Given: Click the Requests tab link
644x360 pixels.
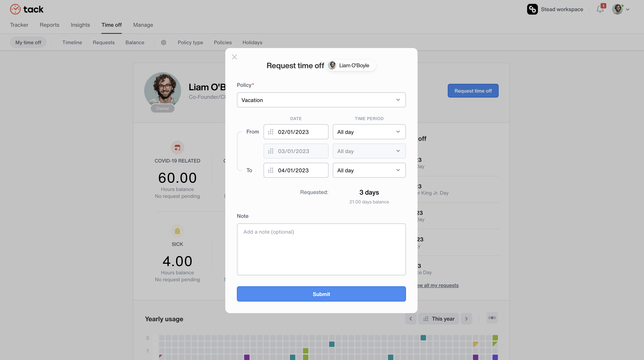Looking at the screenshot, I should [103, 42].
